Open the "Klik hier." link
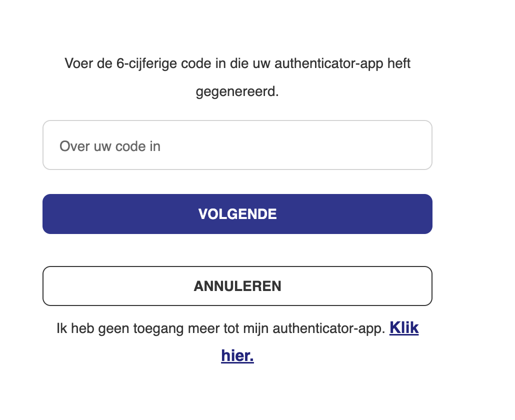 pos(403,328)
